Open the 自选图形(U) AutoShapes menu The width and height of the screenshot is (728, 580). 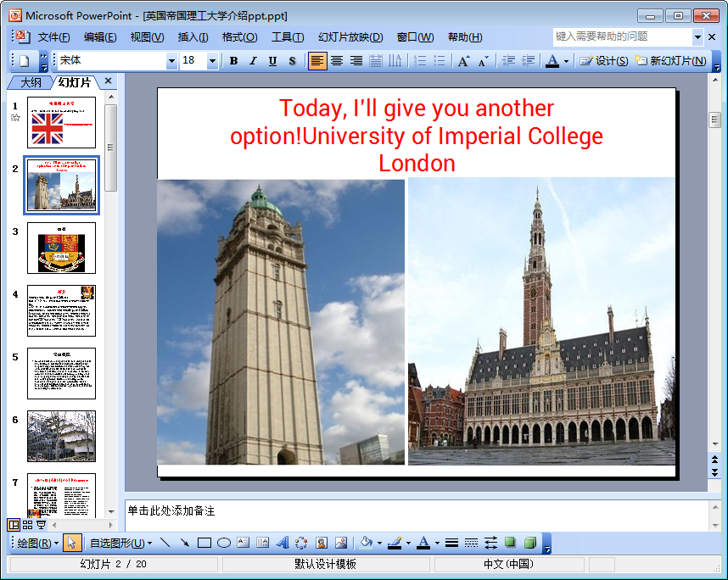(120, 543)
